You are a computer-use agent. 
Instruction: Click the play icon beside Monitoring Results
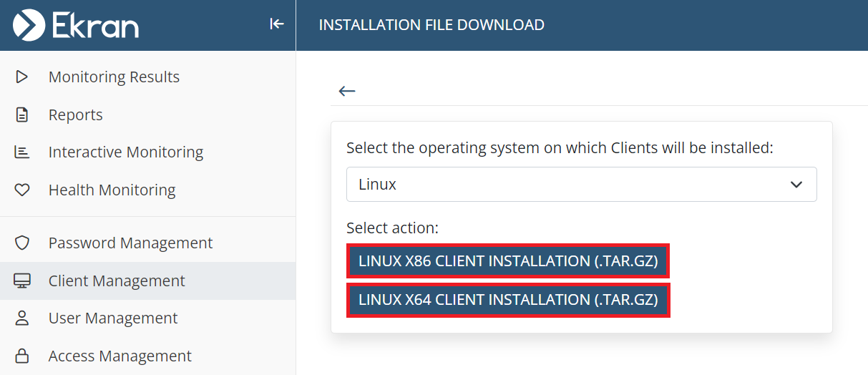(22, 77)
